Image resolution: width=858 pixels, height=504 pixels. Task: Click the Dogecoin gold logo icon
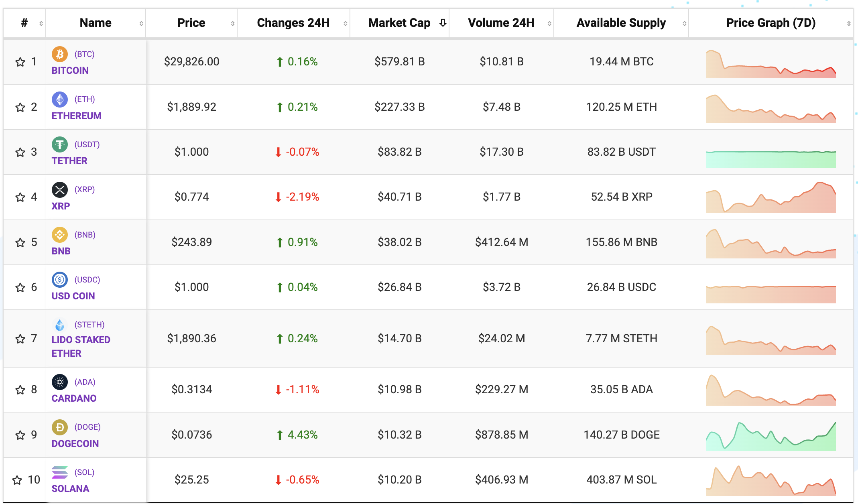pyautogui.click(x=60, y=427)
